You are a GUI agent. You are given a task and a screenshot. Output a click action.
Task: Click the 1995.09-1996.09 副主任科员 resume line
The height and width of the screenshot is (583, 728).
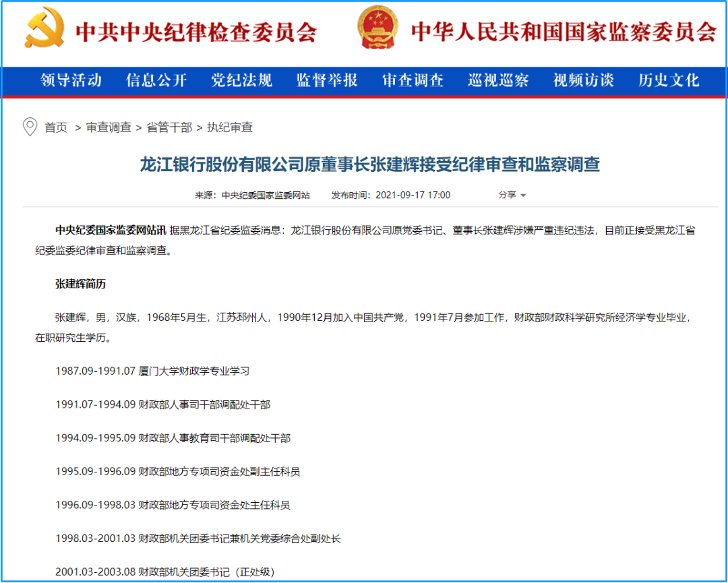178,472
